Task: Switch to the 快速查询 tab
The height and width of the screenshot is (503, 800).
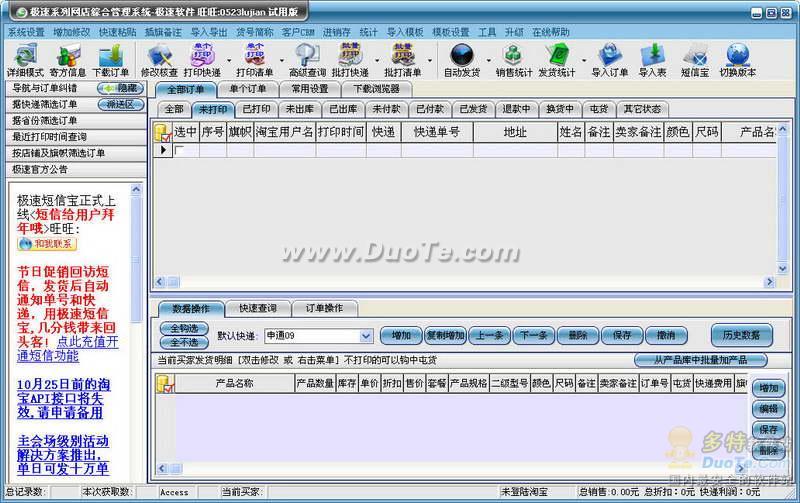Action: pos(258,308)
